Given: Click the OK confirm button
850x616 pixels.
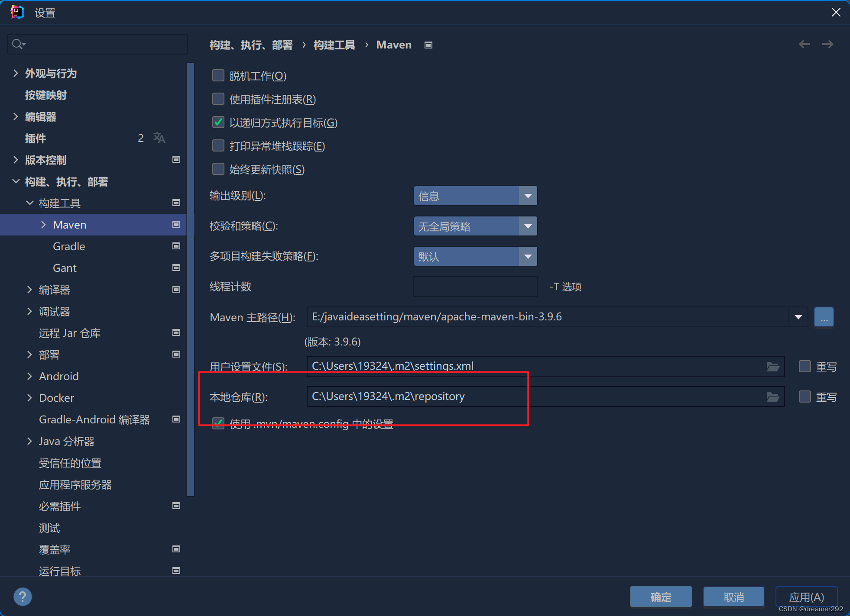Looking at the screenshot, I should pyautogui.click(x=661, y=597).
